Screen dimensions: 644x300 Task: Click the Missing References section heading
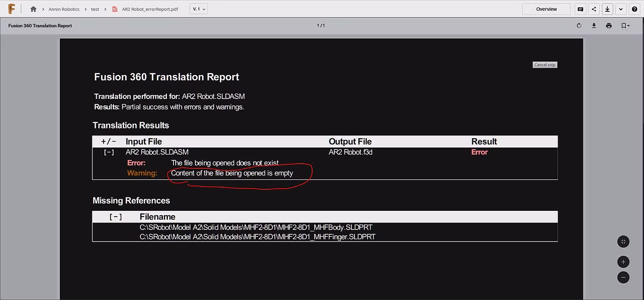click(x=132, y=200)
